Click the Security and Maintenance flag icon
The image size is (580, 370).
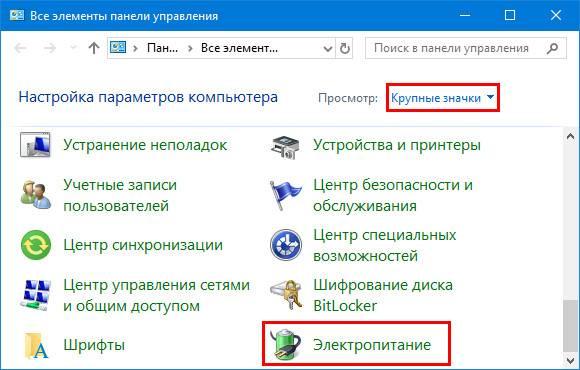(x=285, y=195)
